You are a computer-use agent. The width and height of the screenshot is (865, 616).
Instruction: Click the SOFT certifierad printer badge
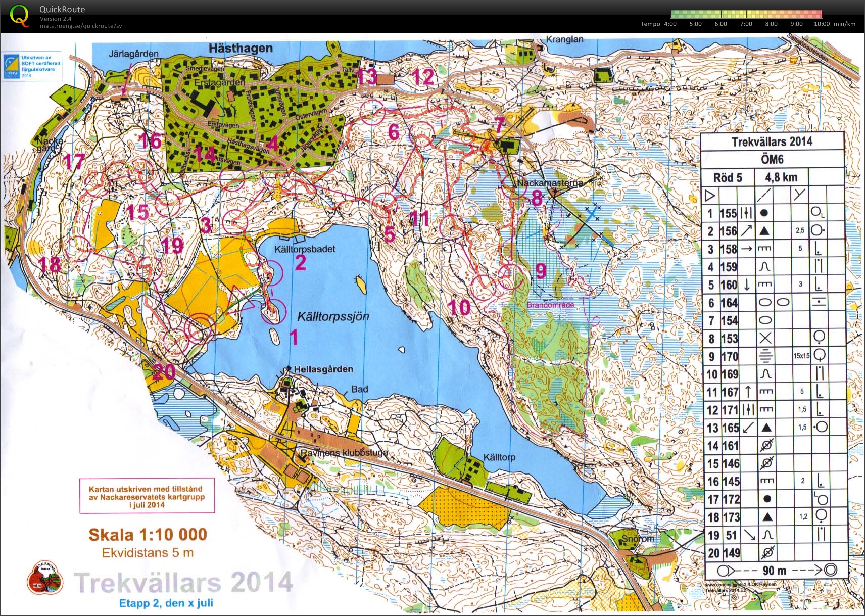32,66
